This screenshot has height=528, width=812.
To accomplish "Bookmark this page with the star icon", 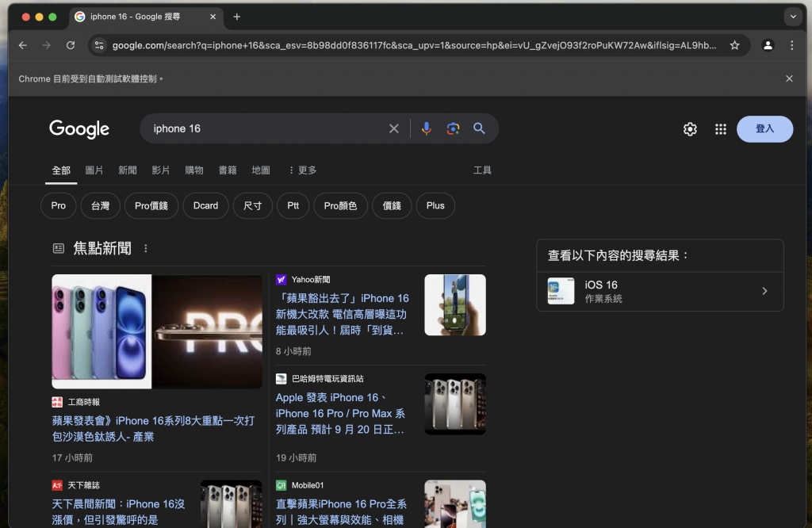I will (x=734, y=45).
